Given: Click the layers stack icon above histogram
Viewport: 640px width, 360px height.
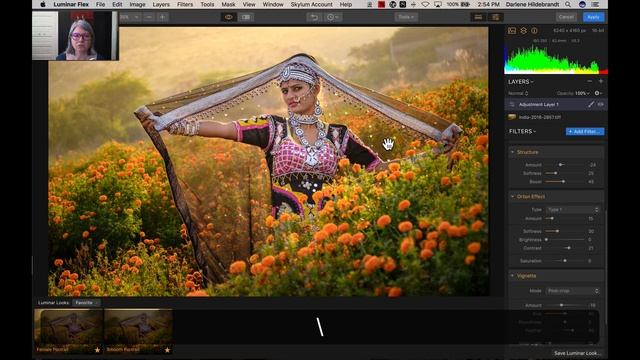Looking at the screenshot, I should click(523, 31).
